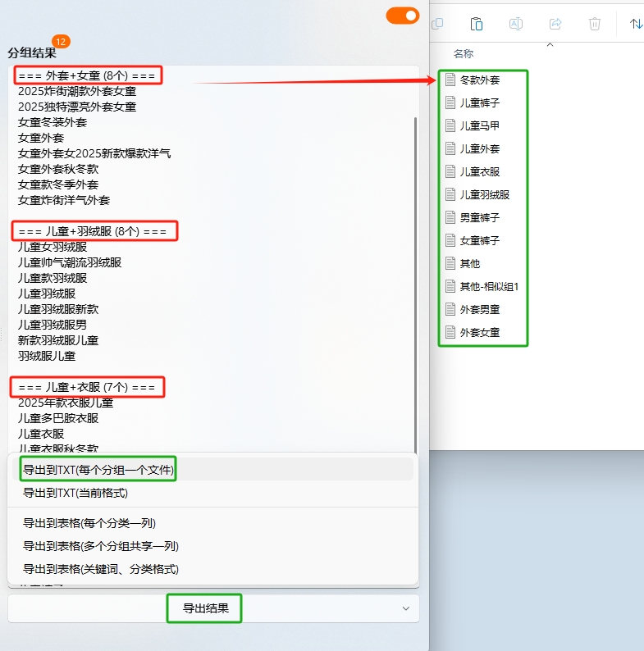The height and width of the screenshot is (651, 644).
Task: Click the rename icon in Explorer toolbar
Action: tap(516, 24)
